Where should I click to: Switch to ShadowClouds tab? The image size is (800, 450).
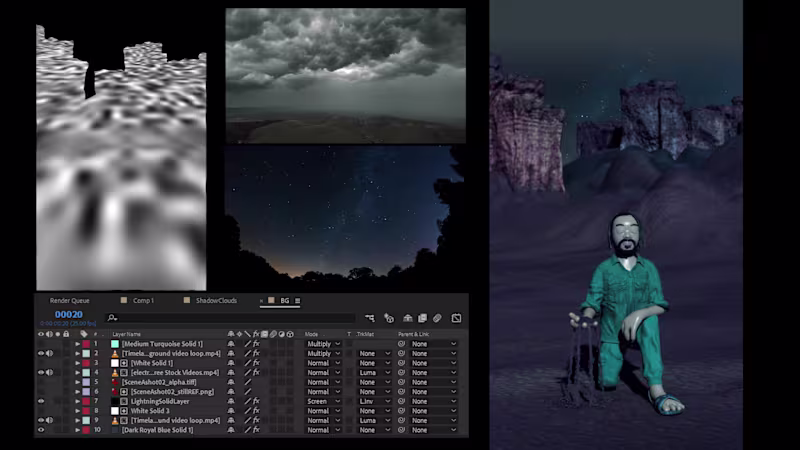pyautogui.click(x=216, y=301)
